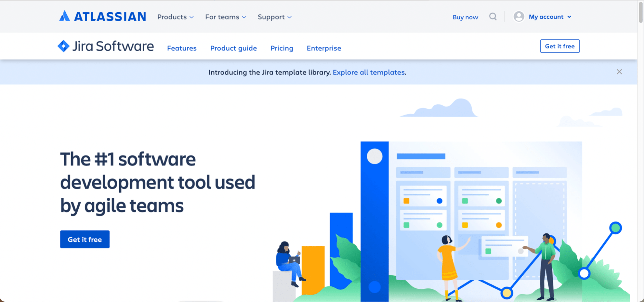Image resolution: width=644 pixels, height=302 pixels.
Task: Open the search magnifier icon
Action: 493,16
